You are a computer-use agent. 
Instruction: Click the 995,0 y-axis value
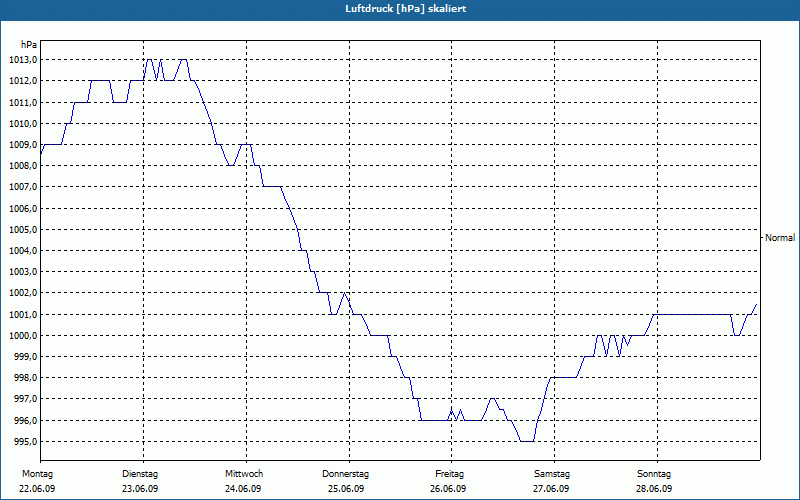point(26,442)
